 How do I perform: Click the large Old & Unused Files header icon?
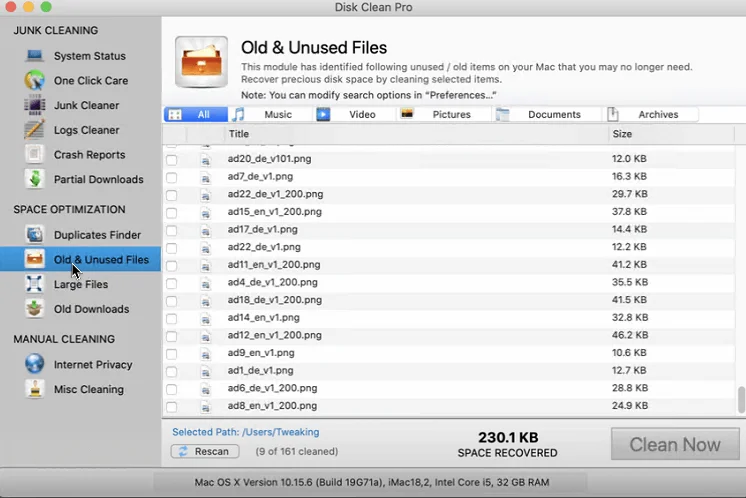pos(201,62)
